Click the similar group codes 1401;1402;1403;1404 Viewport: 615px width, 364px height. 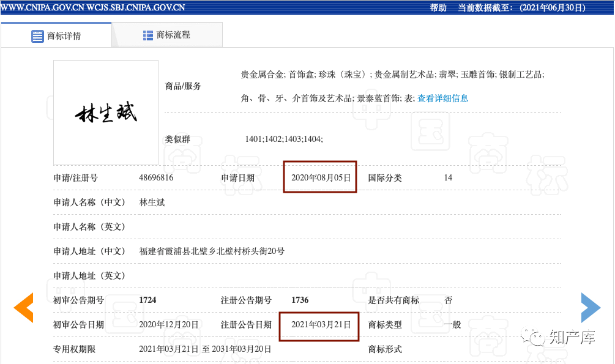284,139
